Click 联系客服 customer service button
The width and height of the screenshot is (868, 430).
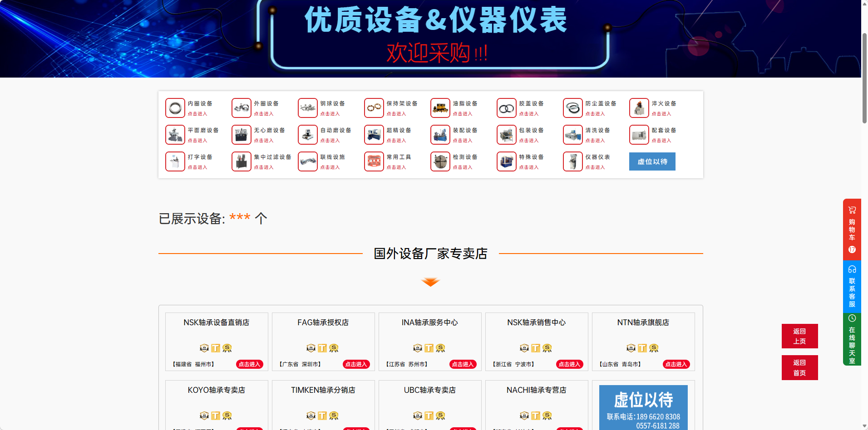[852, 287]
